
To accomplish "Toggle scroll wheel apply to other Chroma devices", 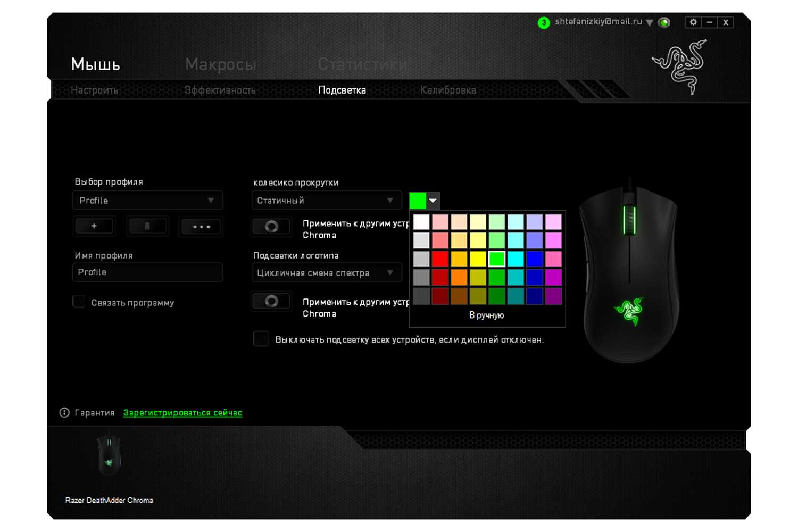I will [271, 227].
